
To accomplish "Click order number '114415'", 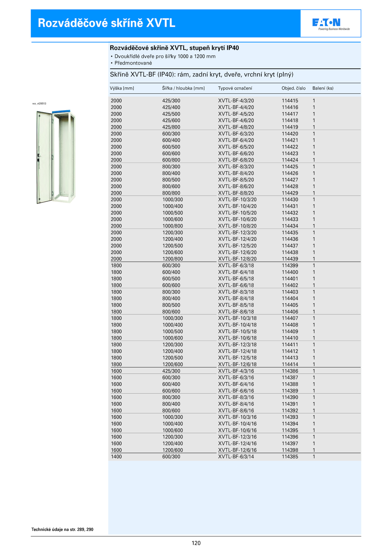I will point(290,101).
